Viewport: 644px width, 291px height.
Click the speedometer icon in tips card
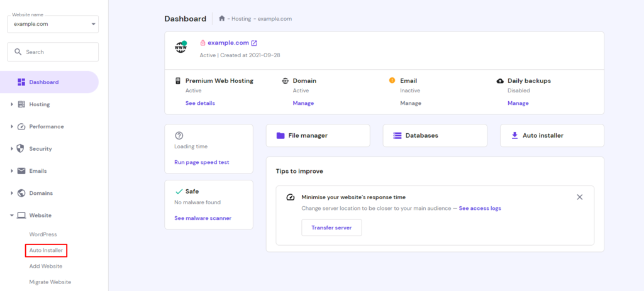click(290, 197)
